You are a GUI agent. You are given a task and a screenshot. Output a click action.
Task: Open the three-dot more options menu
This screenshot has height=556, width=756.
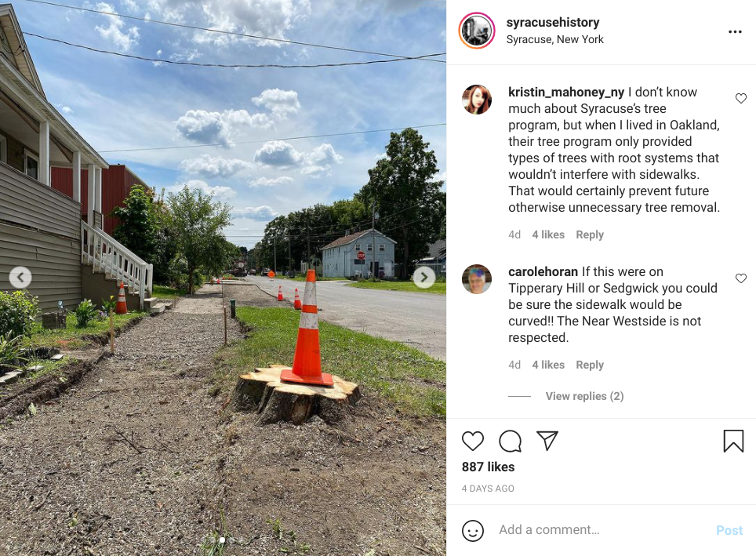pyautogui.click(x=735, y=32)
